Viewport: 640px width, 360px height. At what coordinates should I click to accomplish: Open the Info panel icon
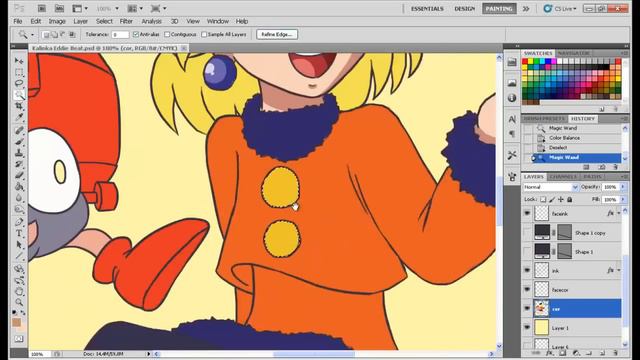pos(512,98)
